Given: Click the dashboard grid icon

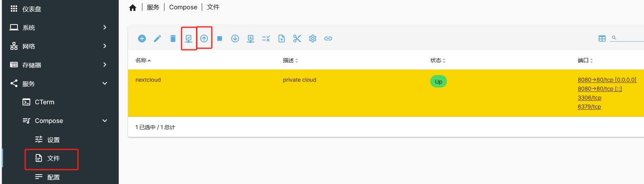Looking at the screenshot, I should [14, 9].
